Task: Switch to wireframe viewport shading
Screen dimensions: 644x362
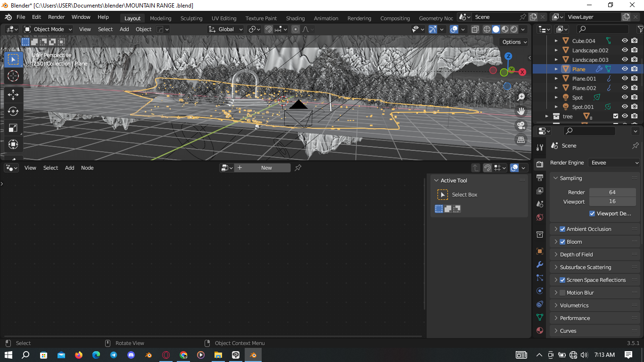Action: pos(487,29)
